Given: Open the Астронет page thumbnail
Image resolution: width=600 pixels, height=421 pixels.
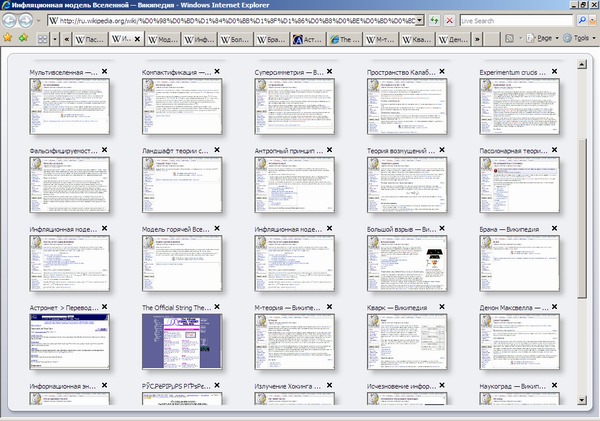Looking at the screenshot, I should (69, 341).
